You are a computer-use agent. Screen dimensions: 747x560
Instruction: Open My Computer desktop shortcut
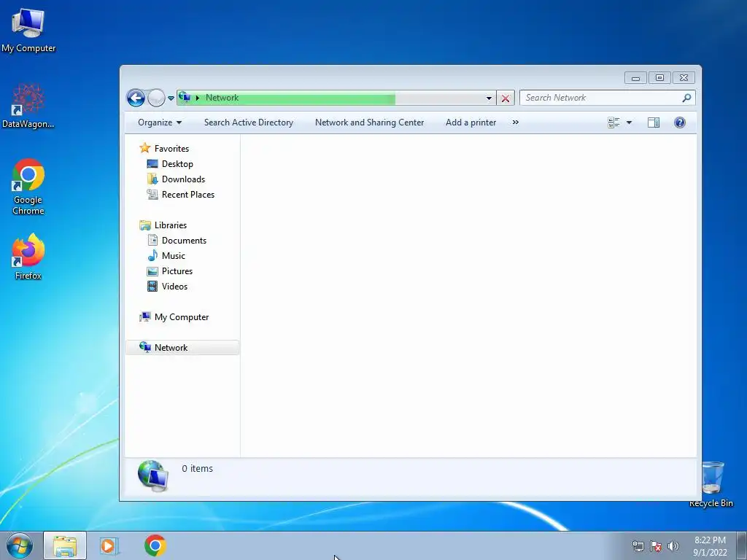pyautogui.click(x=28, y=29)
